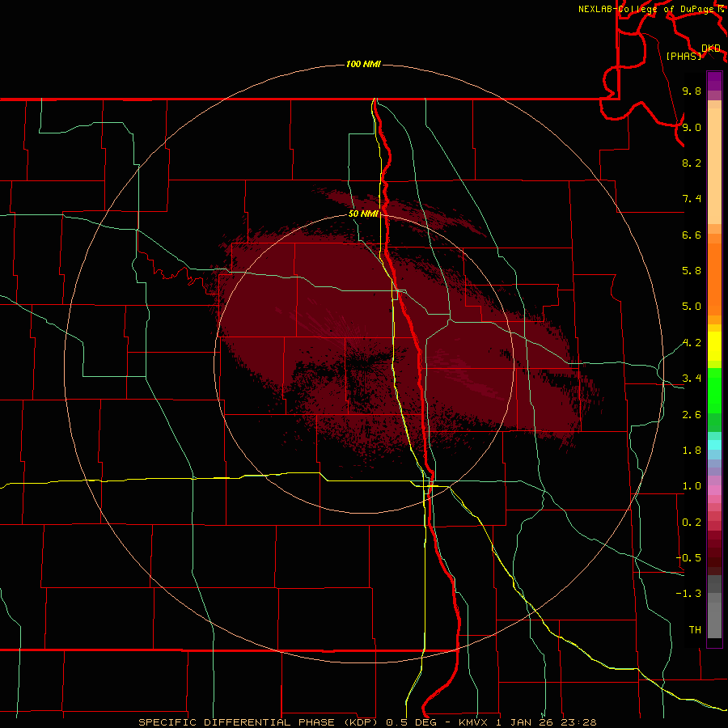Click the -1.3 legend value

pyautogui.click(x=688, y=594)
